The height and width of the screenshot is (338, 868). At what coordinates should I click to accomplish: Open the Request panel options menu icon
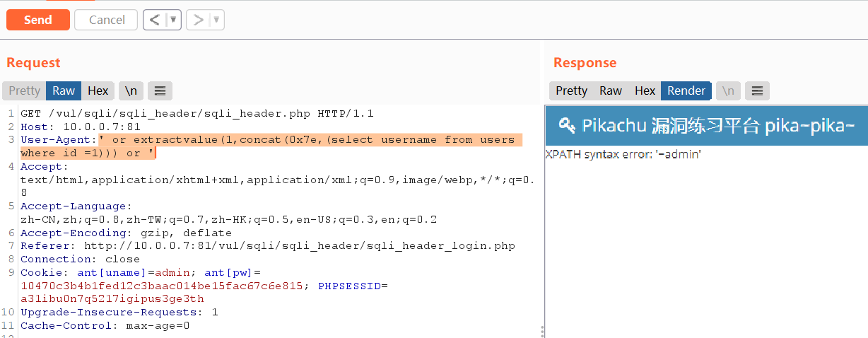pos(160,91)
